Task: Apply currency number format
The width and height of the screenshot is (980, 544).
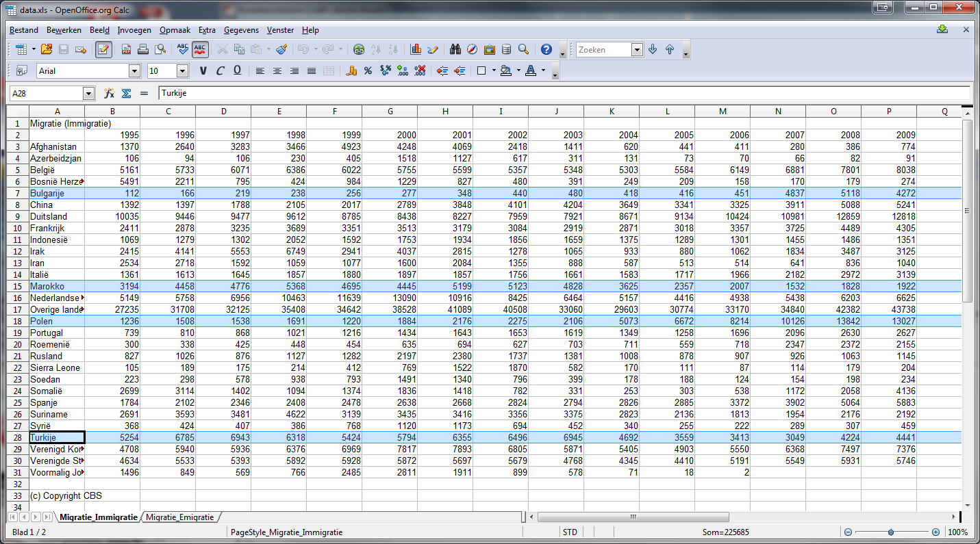Action: point(351,70)
